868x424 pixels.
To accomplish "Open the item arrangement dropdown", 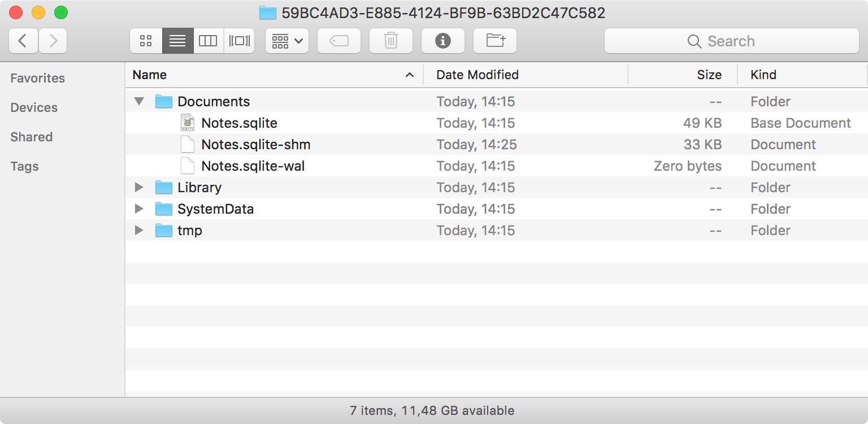I will click(x=286, y=40).
